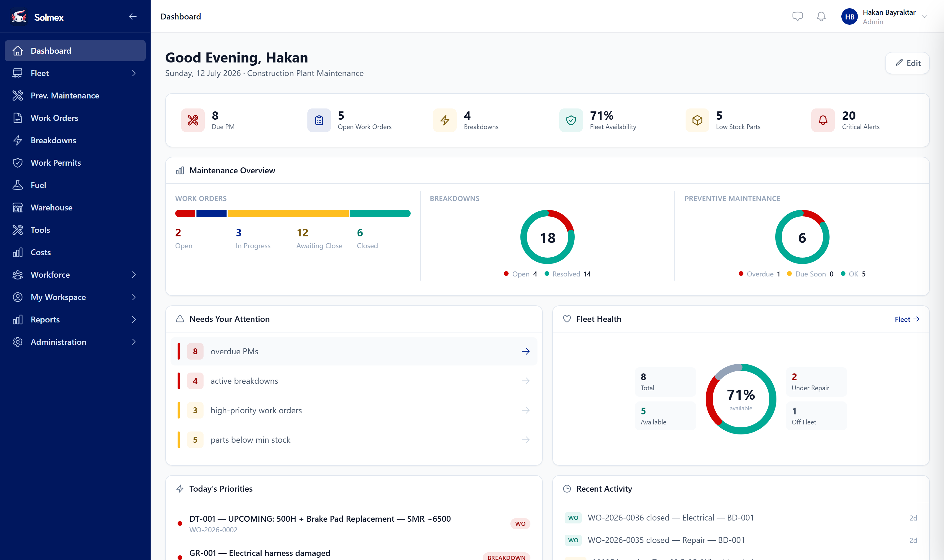Screen dimensions: 944x560
Task: Click the Resolved 14 legend entry
Action: (x=567, y=274)
